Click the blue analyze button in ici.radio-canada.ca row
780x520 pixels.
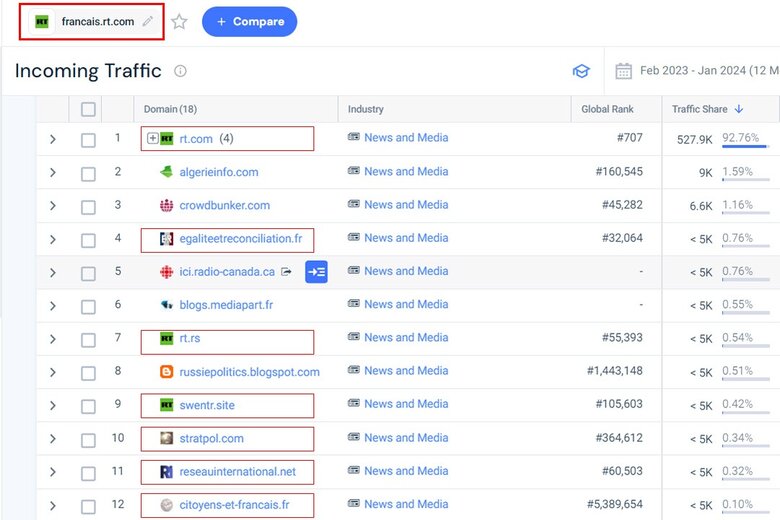tap(316, 272)
